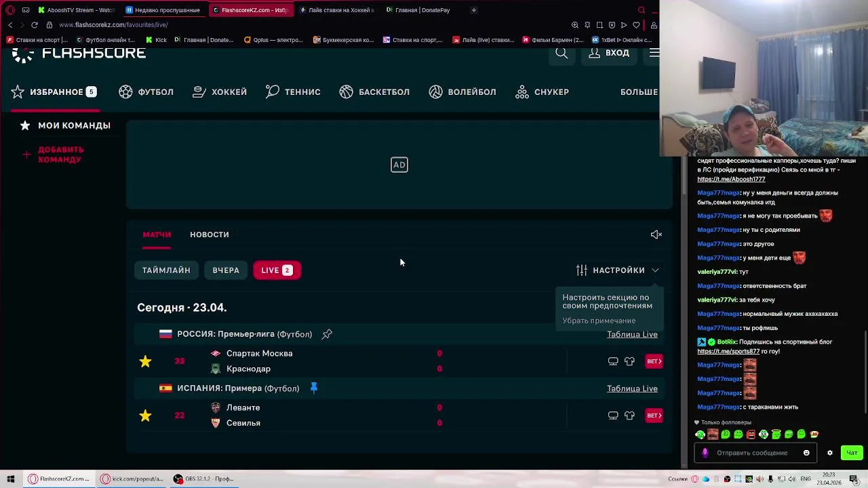Toggle the sound mute icon

[x=656, y=235]
